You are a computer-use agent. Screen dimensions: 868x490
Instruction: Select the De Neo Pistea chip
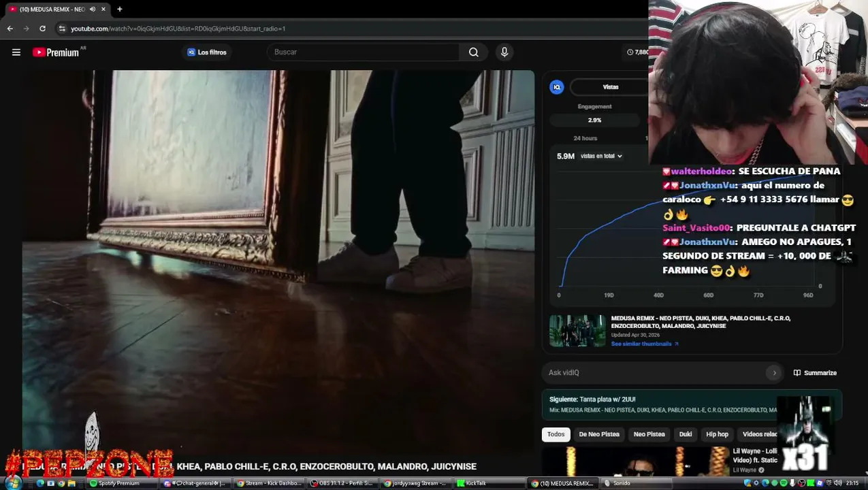click(599, 434)
